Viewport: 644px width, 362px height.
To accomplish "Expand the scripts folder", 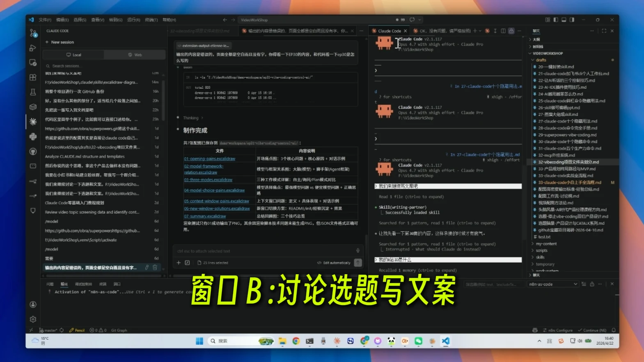I will (541, 250).
